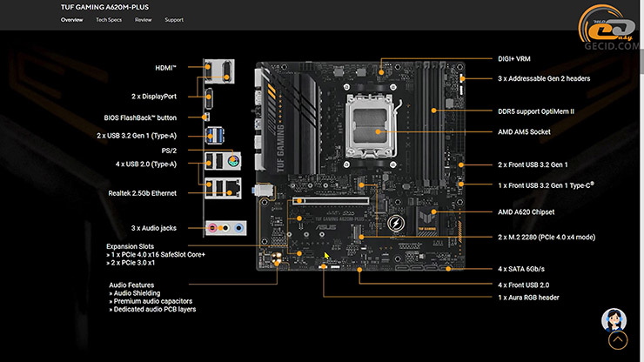Screen dimensions: 644x362
Task: Select 'Realtek 2.5Gb Ethernet' label
Action: [x=142, y=193]
